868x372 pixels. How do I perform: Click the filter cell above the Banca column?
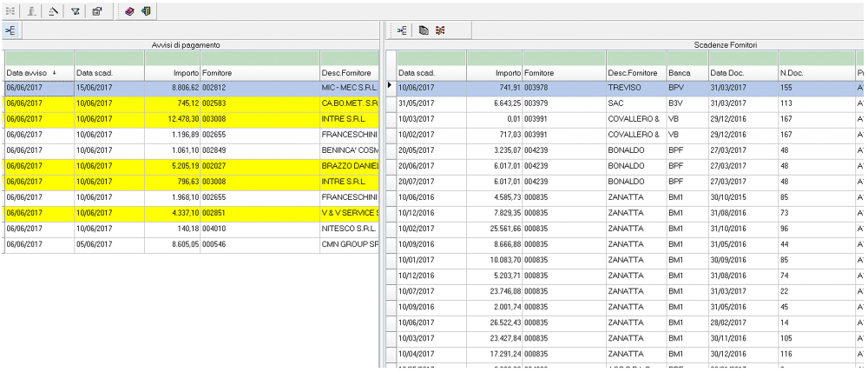coord(686,57)
